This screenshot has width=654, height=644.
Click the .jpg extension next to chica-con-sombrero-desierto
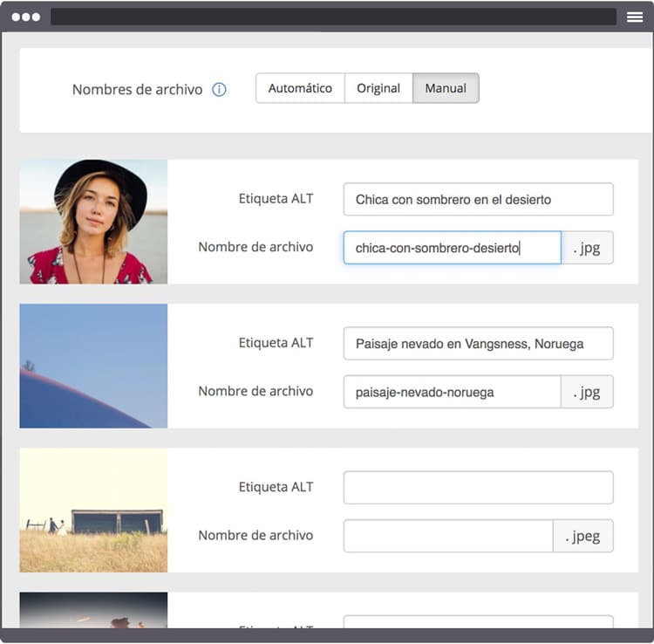587,248
